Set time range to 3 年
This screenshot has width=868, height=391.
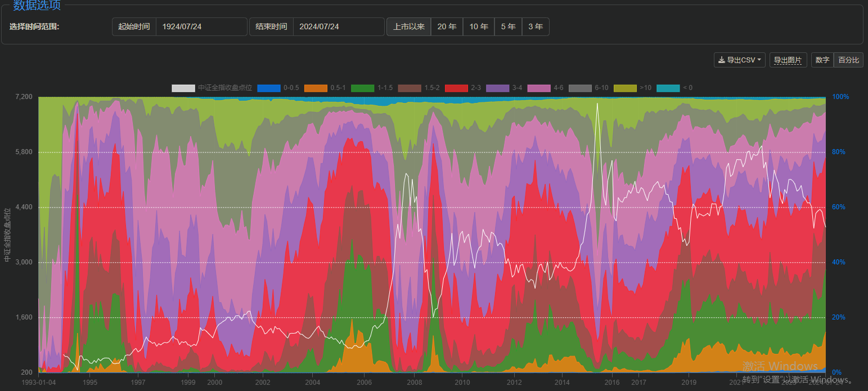pos(536,26)
